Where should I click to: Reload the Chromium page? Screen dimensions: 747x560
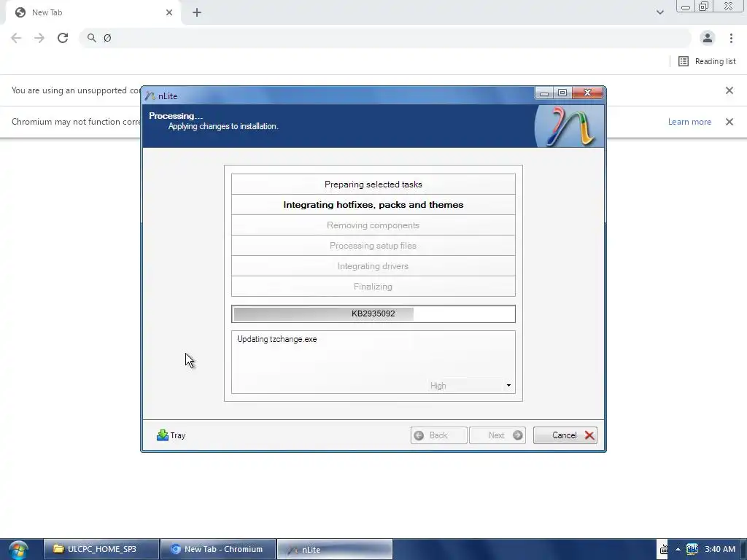click(x=63, y=38)
